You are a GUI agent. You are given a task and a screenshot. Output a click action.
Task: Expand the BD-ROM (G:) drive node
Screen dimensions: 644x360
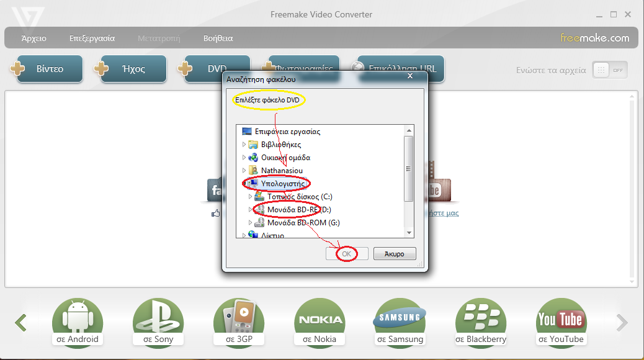(x=250, y=223)
